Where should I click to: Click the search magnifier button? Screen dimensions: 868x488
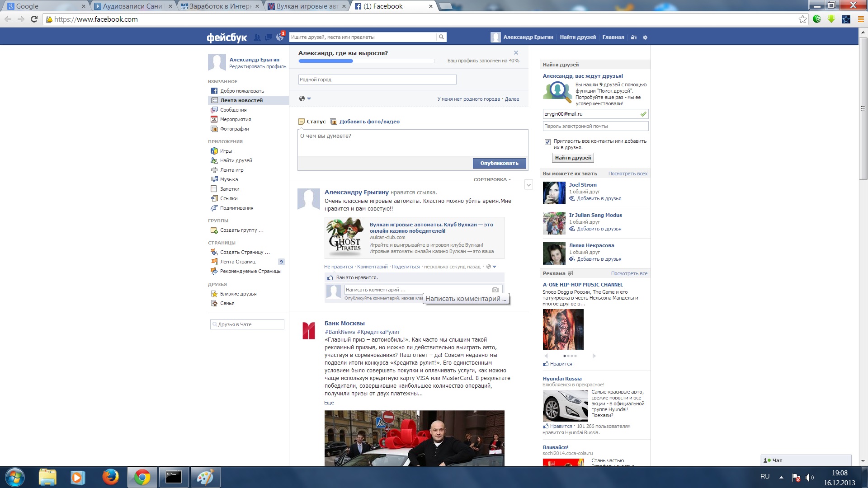point(441,37)
